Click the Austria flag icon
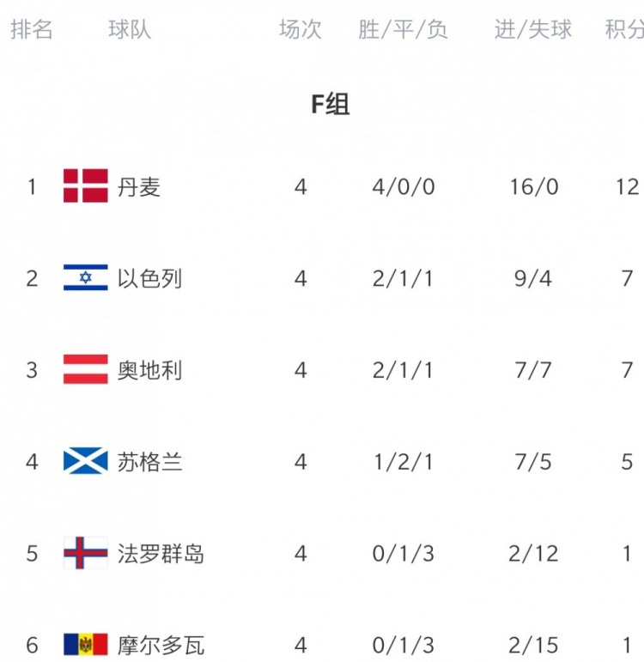This screenshot has height=662, width=644. click(86, 369)
